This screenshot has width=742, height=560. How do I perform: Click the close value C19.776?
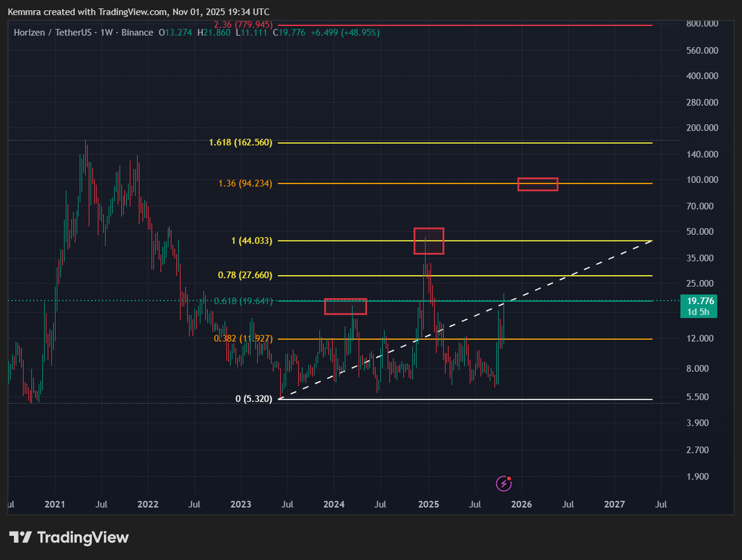click(288, 32)
